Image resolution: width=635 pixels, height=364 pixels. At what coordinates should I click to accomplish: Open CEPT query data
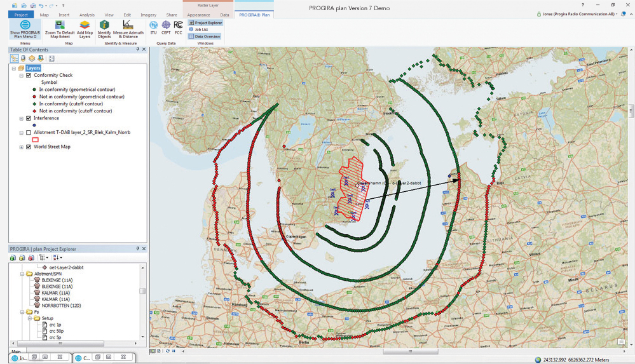(x=166, y=27)
